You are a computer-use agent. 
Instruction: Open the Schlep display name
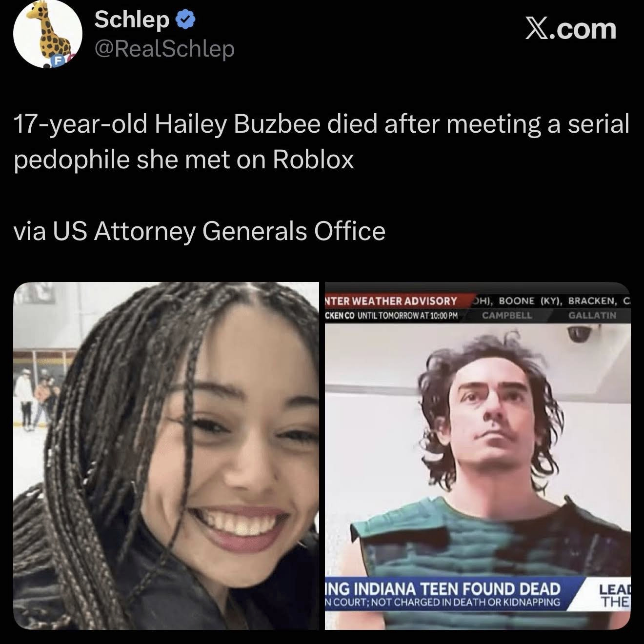132,20
